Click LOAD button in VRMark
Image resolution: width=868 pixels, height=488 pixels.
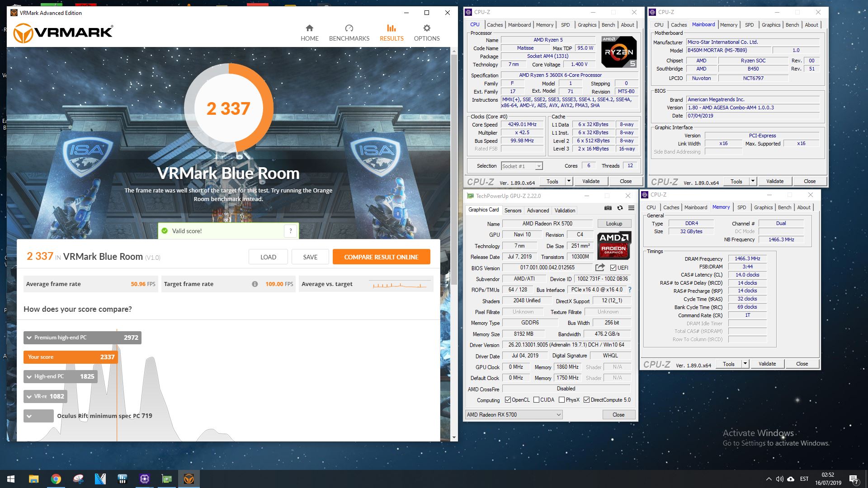[x=268, y=257]
